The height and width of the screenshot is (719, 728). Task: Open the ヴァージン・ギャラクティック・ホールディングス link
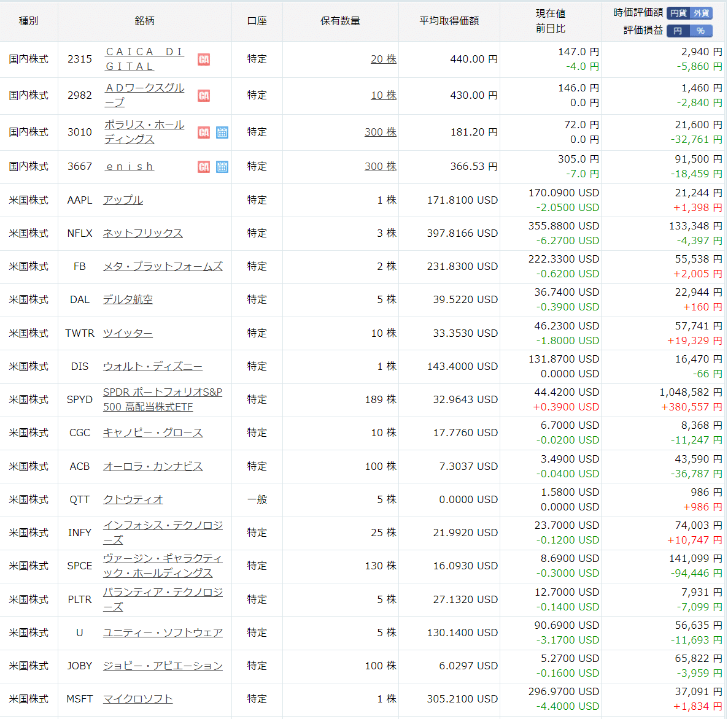(163, 566)
